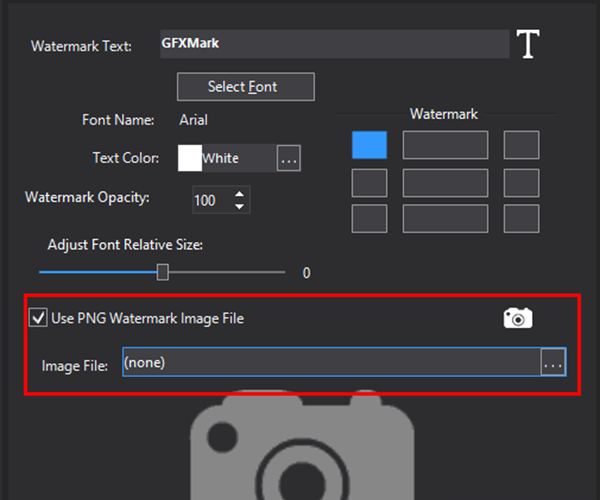The image size is (600, 500).
Task: Select top-center watermark position box
Action: coord(445,145)
